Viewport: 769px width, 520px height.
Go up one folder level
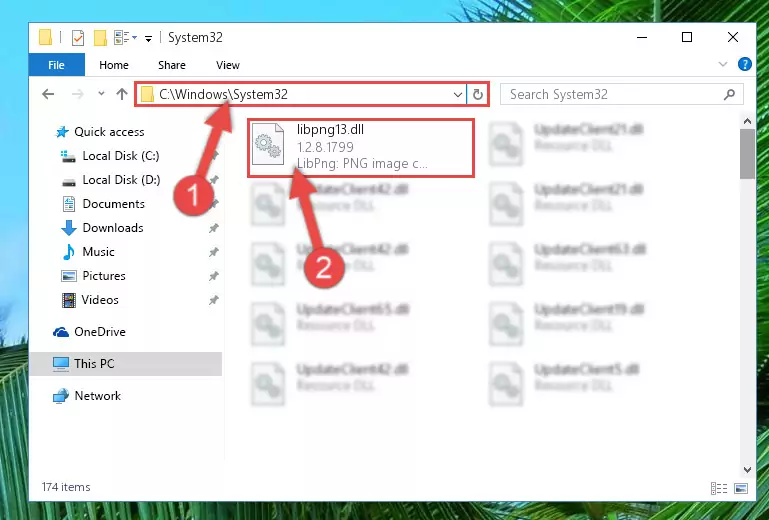[122, 94]
